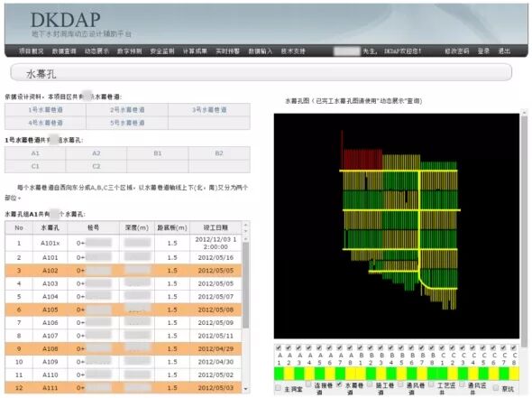Open the 数据查询 menu item

click(64, 51)
